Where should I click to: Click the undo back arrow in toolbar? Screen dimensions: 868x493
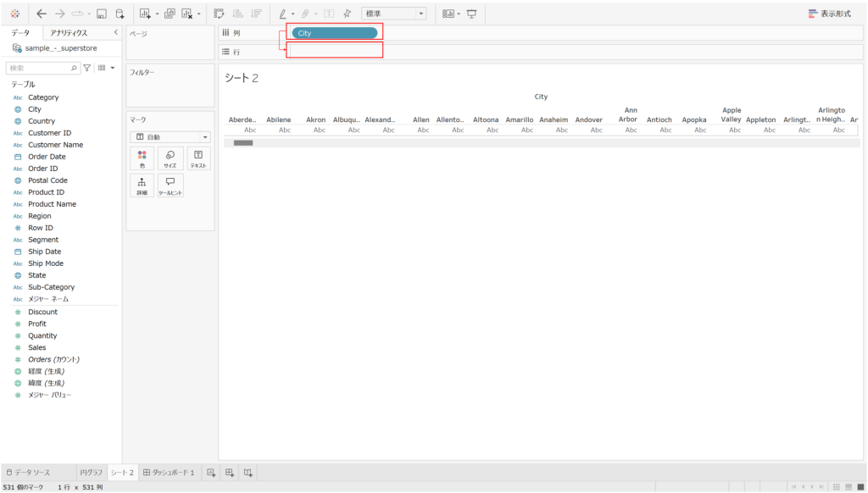42,14
